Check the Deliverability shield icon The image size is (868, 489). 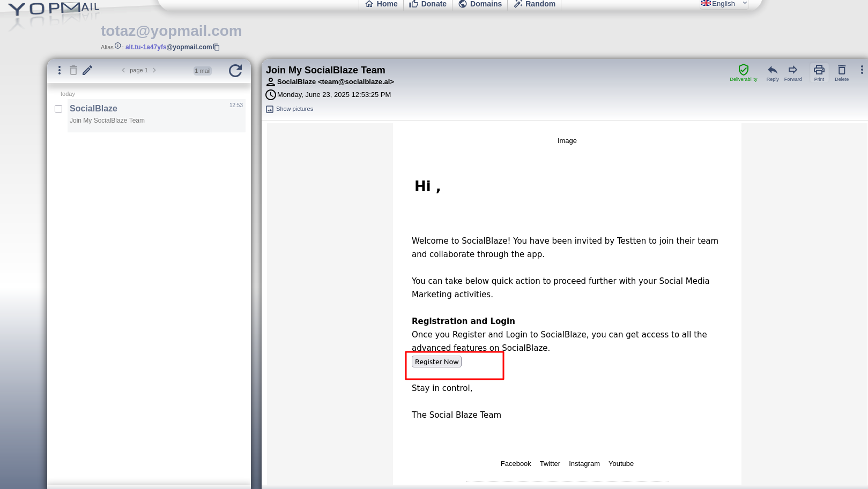(743, 72)
